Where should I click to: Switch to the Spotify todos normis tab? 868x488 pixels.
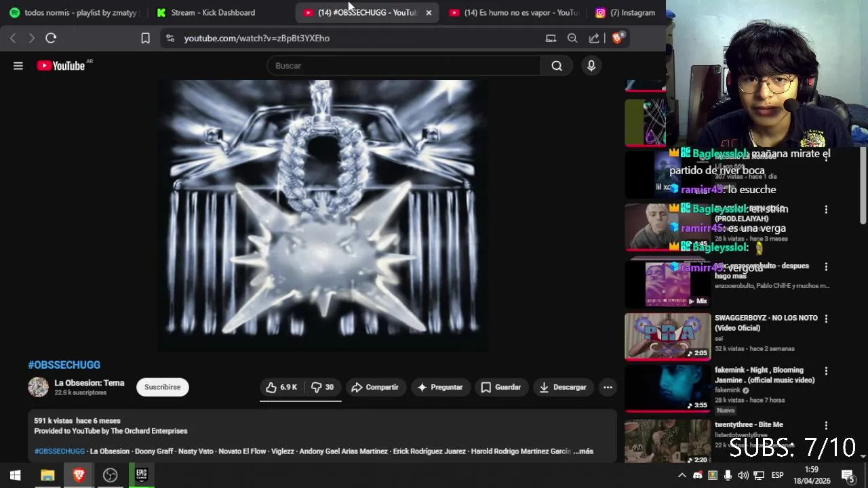(73, 13)
